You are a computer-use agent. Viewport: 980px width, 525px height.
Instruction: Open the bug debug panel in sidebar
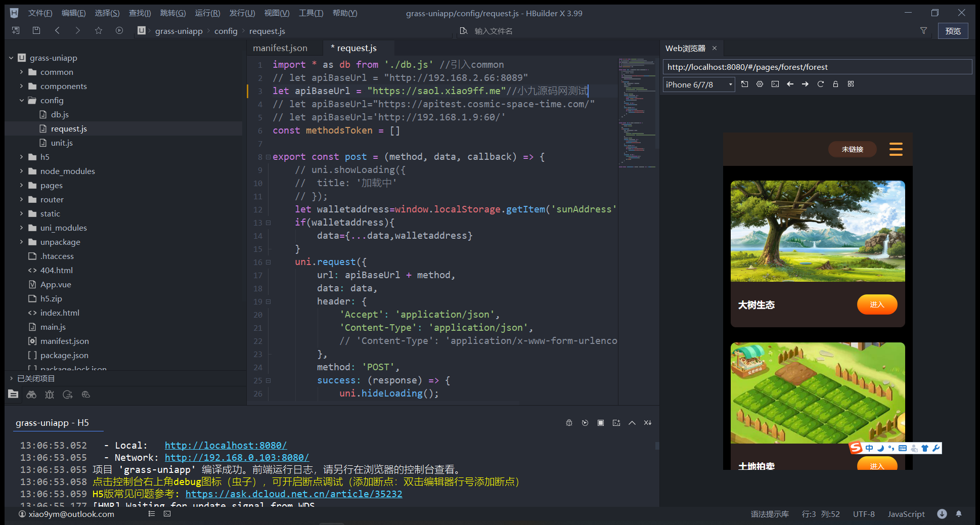pos(50,395)
